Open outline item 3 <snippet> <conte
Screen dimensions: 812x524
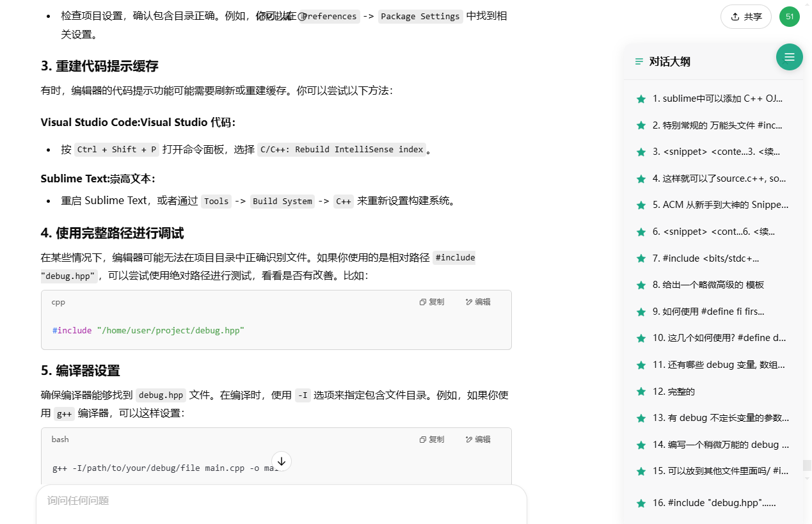click(717, 152)
